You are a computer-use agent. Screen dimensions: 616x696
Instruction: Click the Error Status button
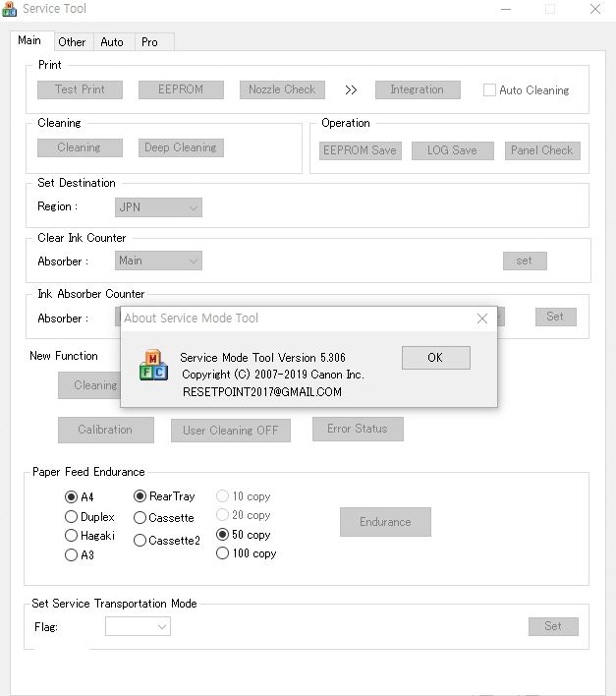(358, 429)
